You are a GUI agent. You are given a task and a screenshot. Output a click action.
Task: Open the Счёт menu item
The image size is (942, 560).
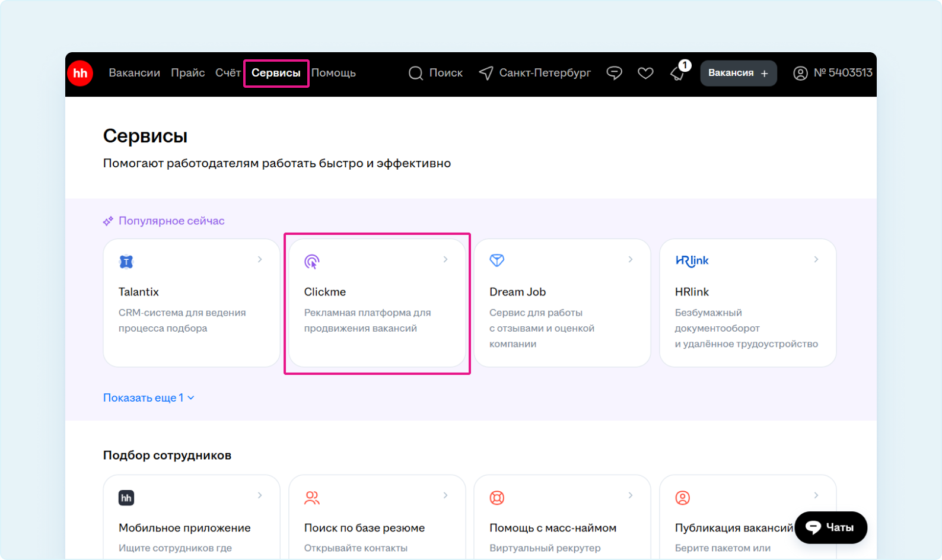(228, 73)
